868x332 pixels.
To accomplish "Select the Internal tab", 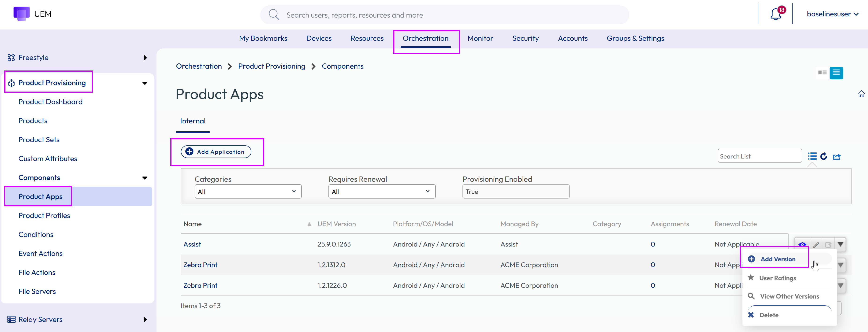I will 192,121.
